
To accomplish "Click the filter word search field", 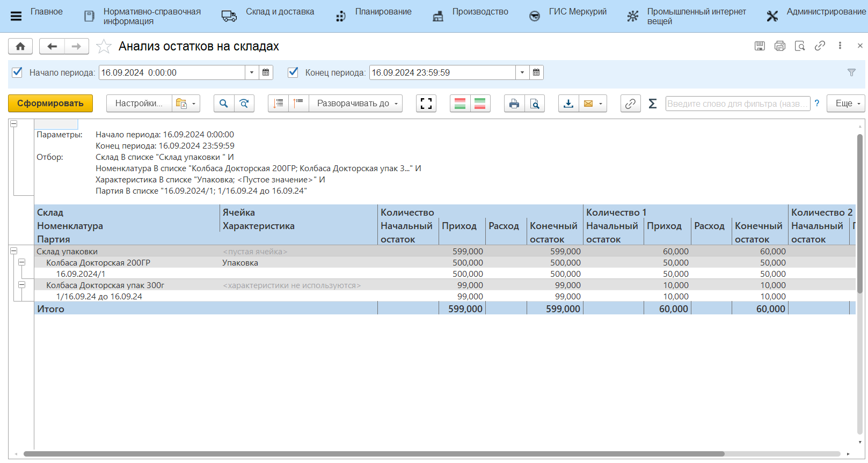I will point(737,104).
